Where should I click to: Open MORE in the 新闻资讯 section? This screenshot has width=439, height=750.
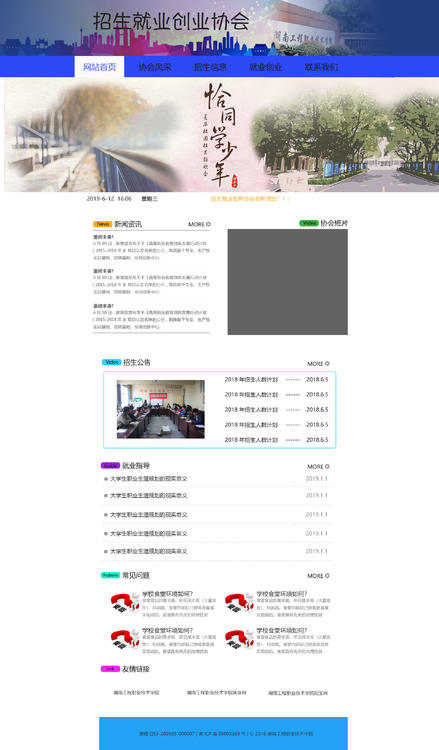199,224
